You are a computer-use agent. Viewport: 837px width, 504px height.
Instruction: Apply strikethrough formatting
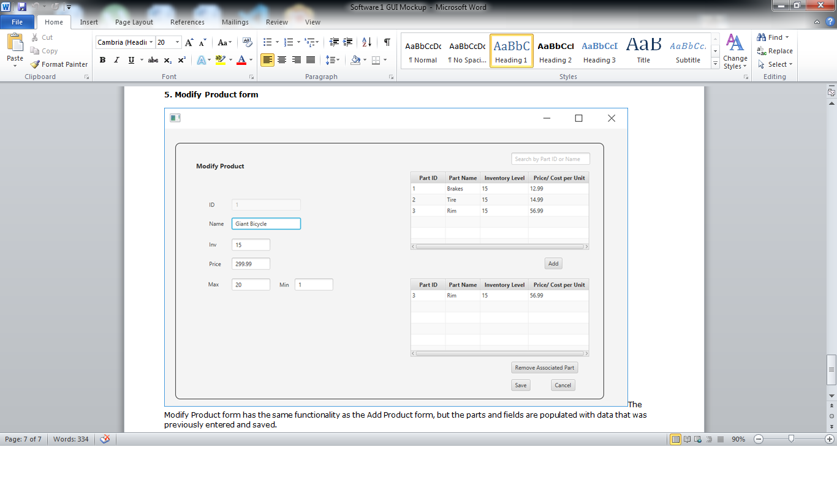point(153,60)
